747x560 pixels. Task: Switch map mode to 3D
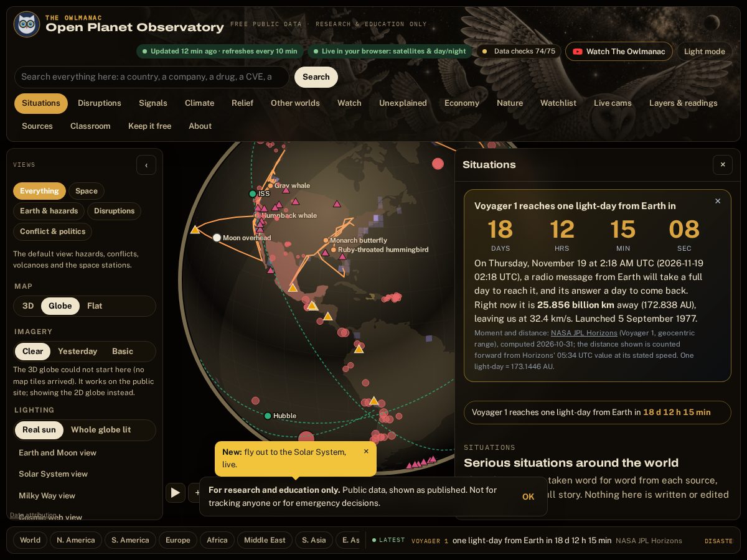click(28, 306)
